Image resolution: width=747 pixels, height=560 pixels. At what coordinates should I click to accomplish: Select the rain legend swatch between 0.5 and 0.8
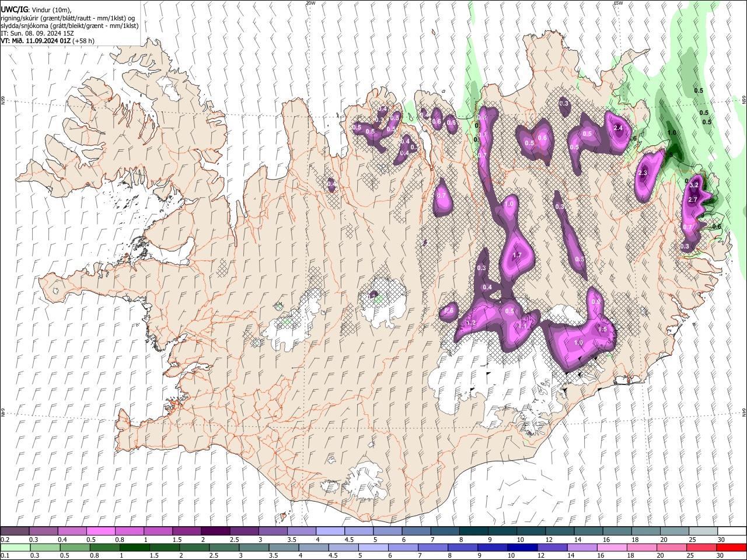75,548
